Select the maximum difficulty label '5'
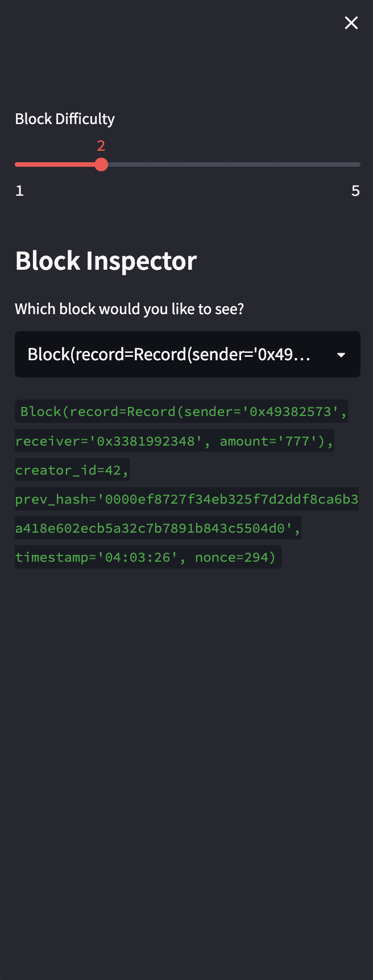The width and height of the screenshot is (373, 980). click(x=355, y=191)
